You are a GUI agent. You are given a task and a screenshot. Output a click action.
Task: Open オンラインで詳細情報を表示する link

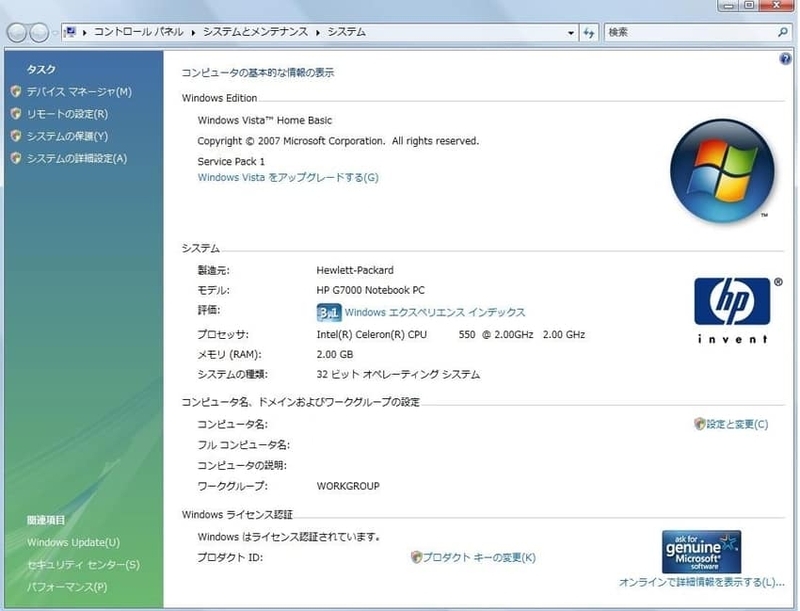pos(702,582)
